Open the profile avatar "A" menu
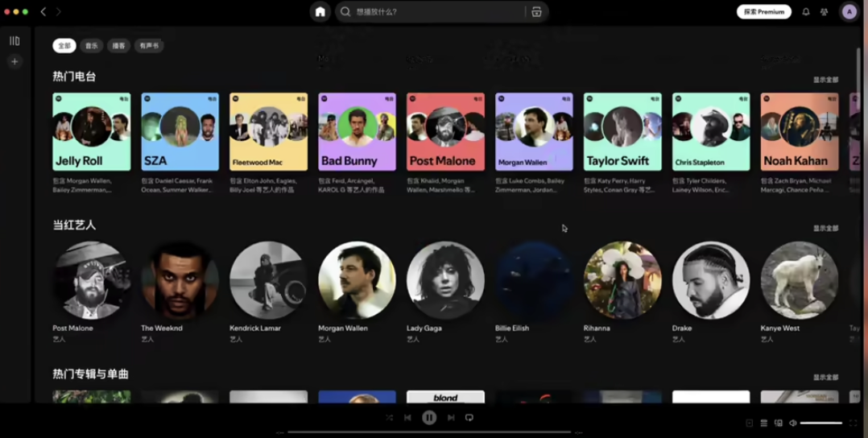Viewport: 868px width, 438px height. click(849, 11)
